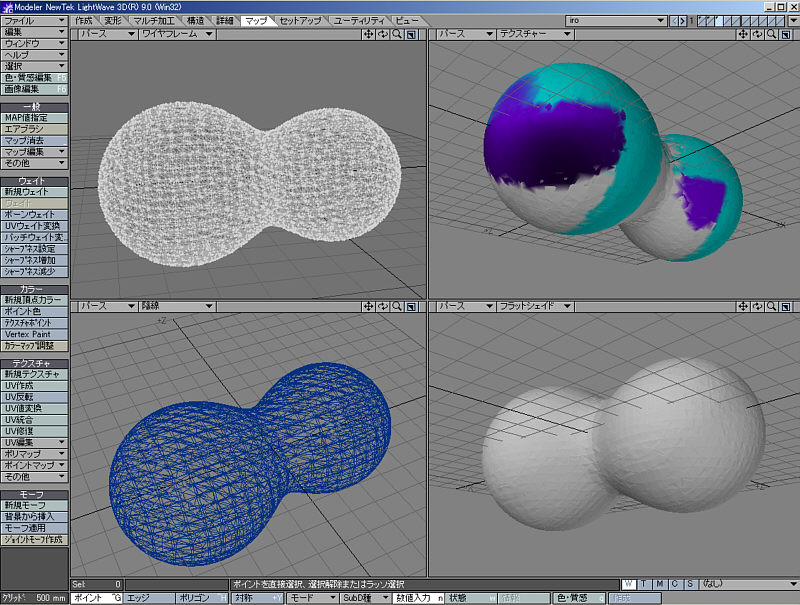
Task: Click the エアブラシ button
Action: point(34,129)
